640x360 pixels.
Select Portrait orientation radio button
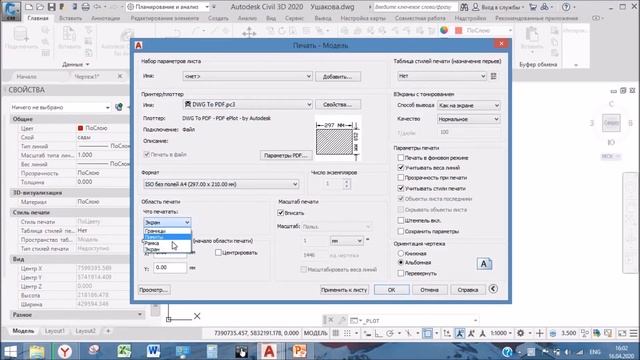pyautogui.click(x=401, y=253)
